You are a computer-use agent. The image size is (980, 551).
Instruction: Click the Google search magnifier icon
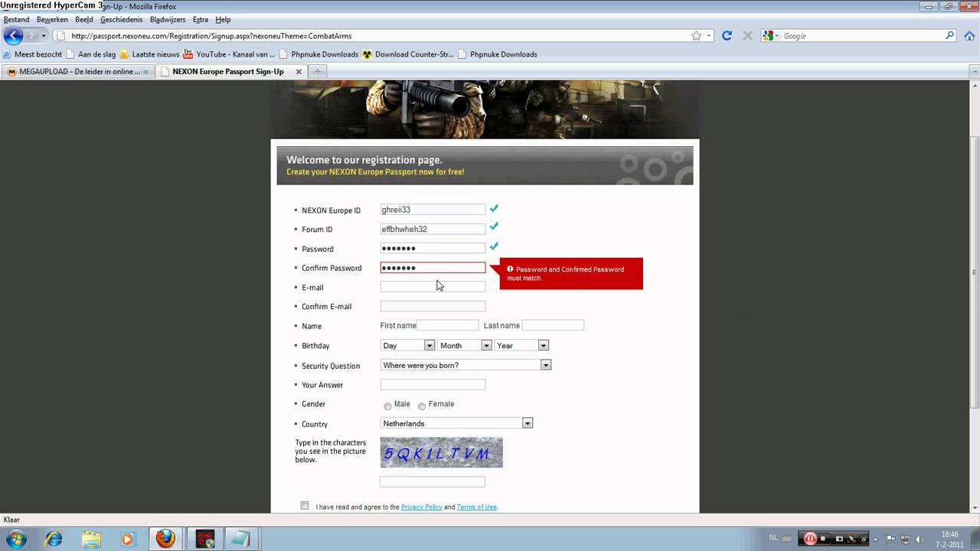[x=950, y=35]
